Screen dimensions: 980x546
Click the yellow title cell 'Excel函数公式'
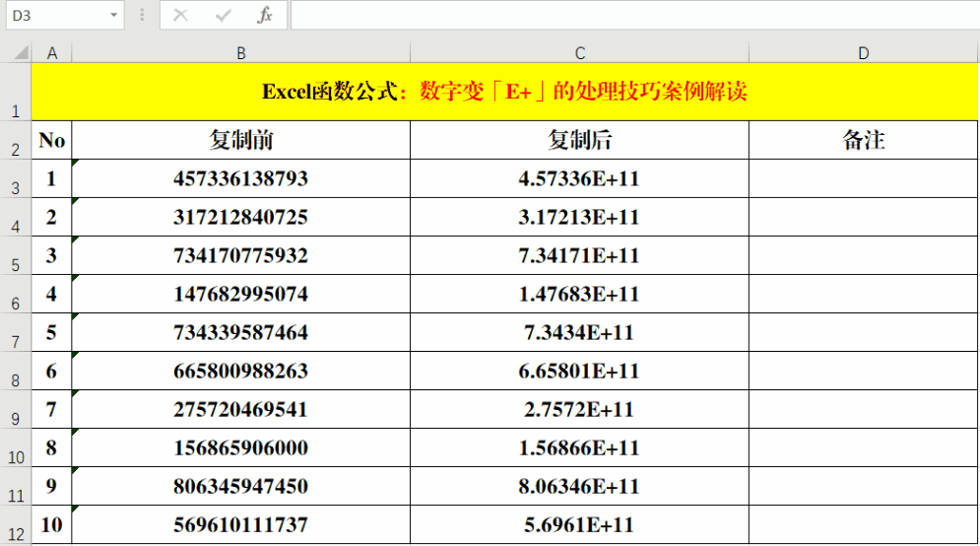coord(505,92)
